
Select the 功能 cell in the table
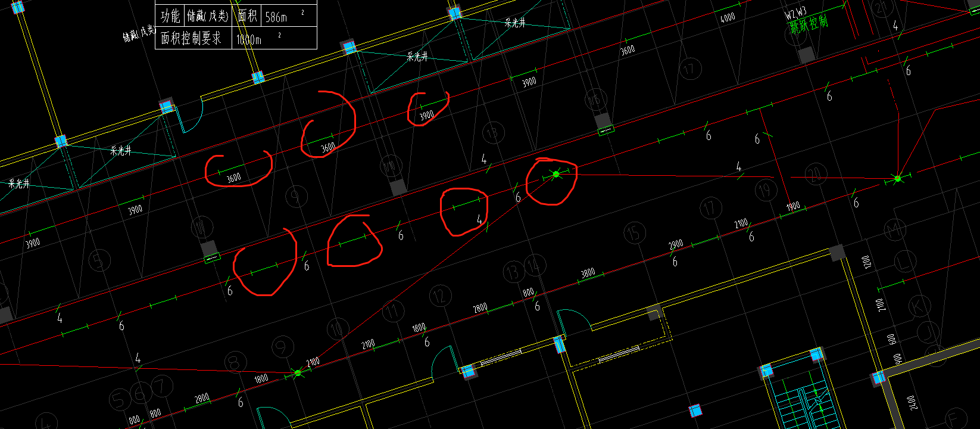(170, 16)
